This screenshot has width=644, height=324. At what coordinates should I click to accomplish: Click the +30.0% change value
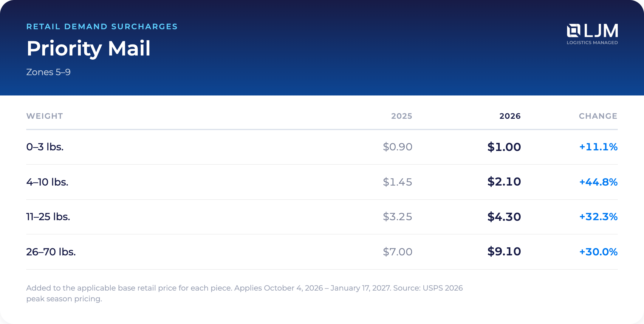point(598,252)
